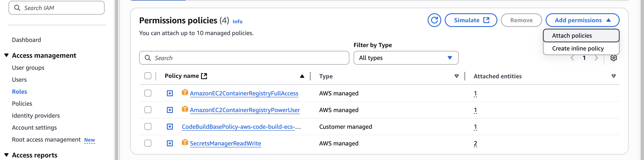Expand AmazonEC2ContainerRegistryPowerUser row plus icon
This screenshot has width=644, height=160.
(170, 110)
